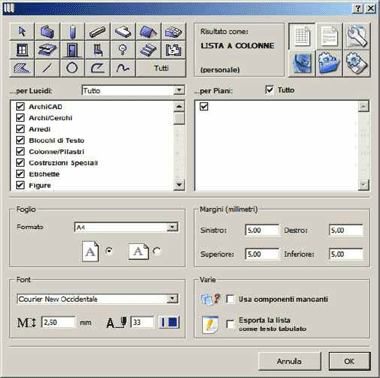Select the Polyline tool icon
The width and height of the screenshot is (380, 378).
coord(98,68)
